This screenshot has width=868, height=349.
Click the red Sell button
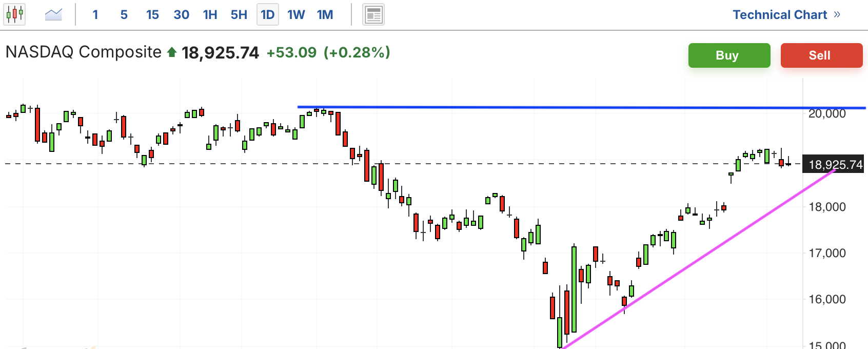pos(821,55)
